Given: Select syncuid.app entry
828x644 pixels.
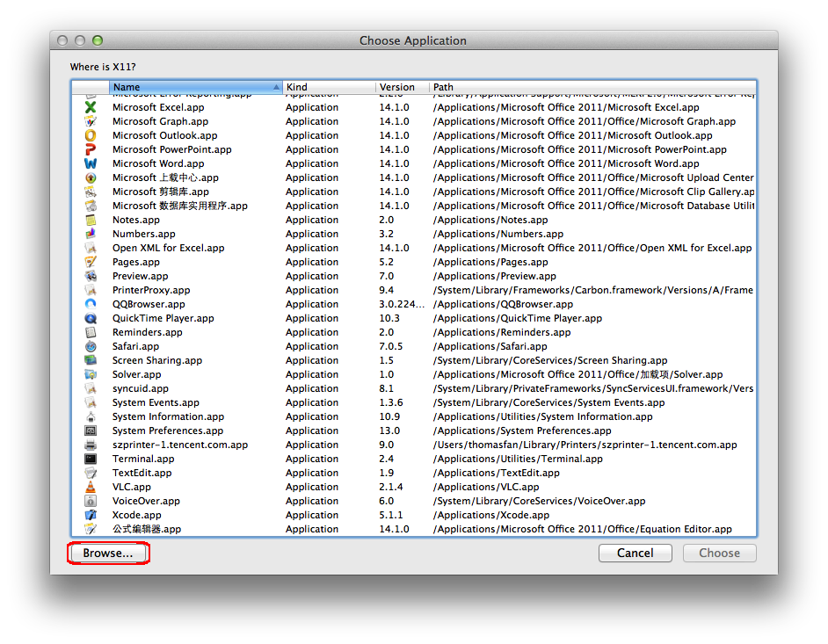Looking at the screenshot, I should (141, 388).
